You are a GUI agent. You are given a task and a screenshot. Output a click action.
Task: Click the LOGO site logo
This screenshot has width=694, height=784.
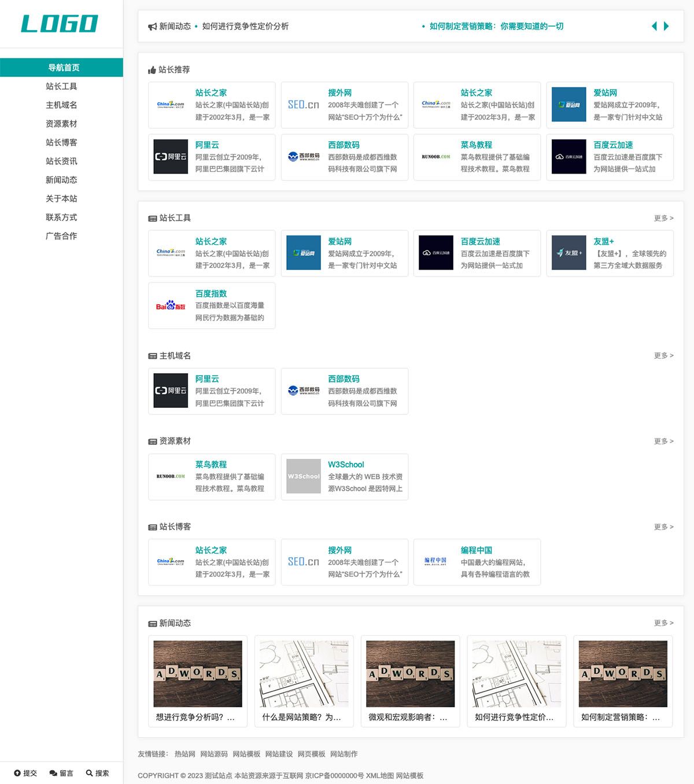pos(60,24)
